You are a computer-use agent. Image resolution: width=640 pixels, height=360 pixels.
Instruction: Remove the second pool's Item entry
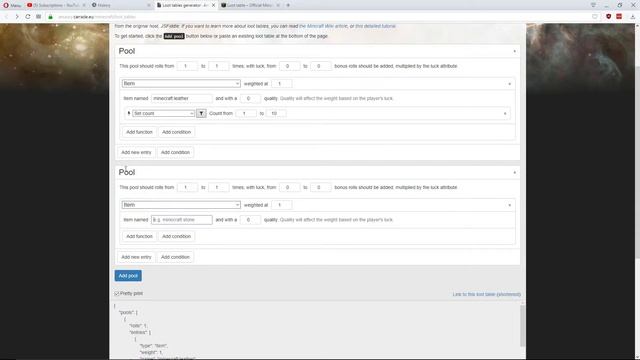click(x=509, y=205)
